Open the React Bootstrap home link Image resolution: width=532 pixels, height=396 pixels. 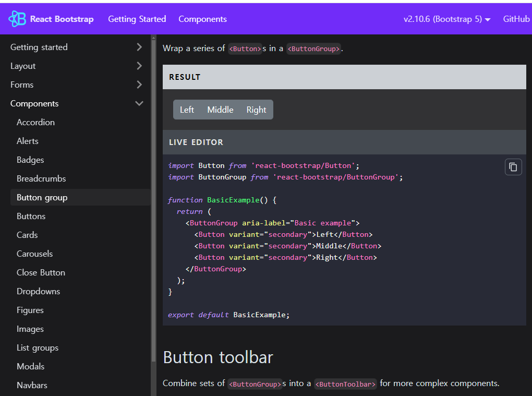coord(51,19)
